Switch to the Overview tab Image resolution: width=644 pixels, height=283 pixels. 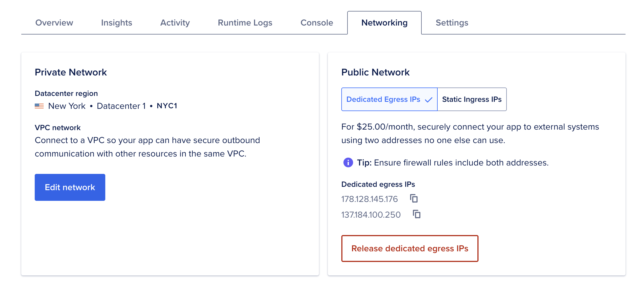[x=54, y=23]
